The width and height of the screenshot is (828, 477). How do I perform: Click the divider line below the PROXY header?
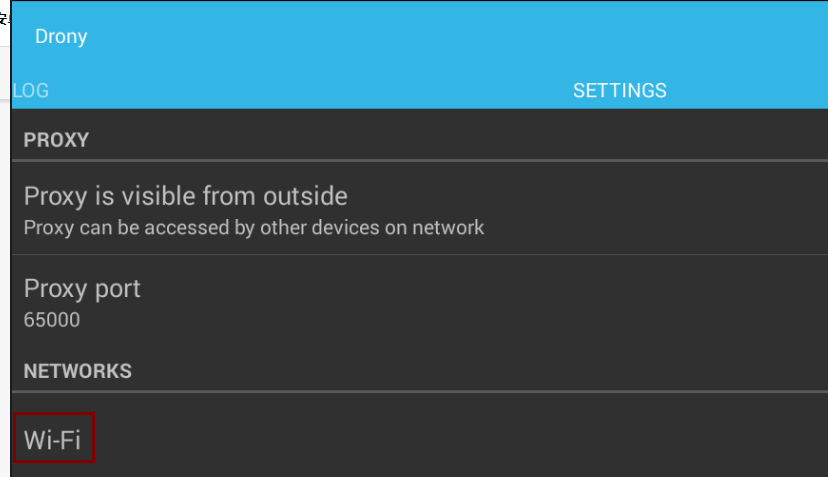[x=420, y=160]
